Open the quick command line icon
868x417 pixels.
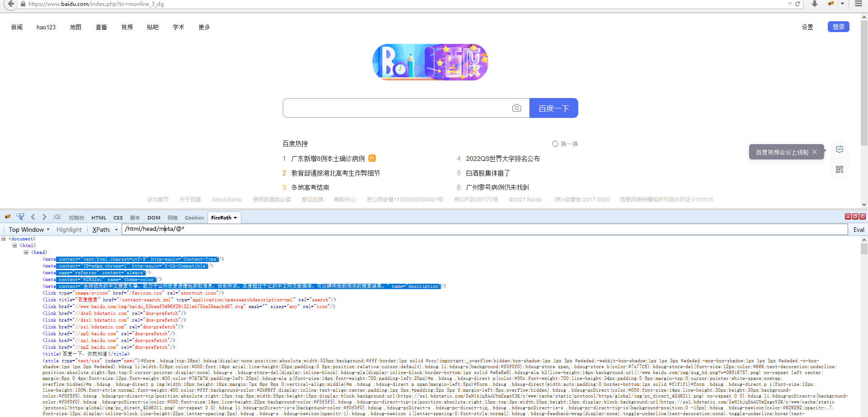(x=57, y=217)
